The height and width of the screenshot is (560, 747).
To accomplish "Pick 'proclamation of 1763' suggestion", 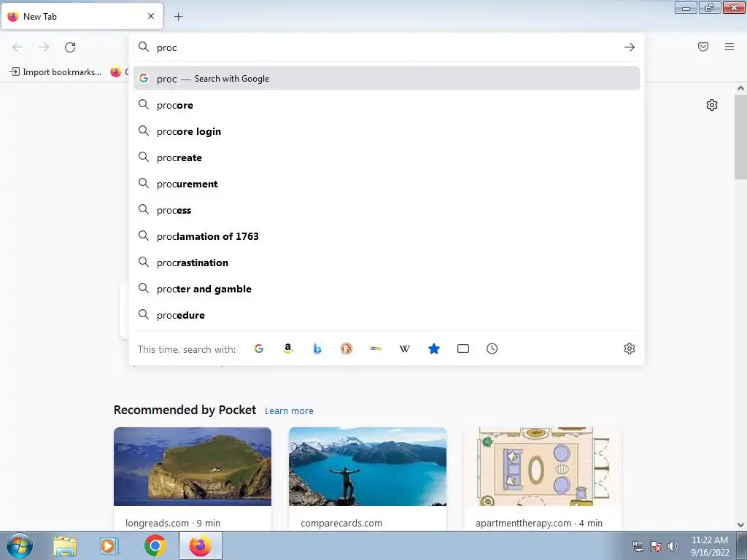I will coord(387,236).
